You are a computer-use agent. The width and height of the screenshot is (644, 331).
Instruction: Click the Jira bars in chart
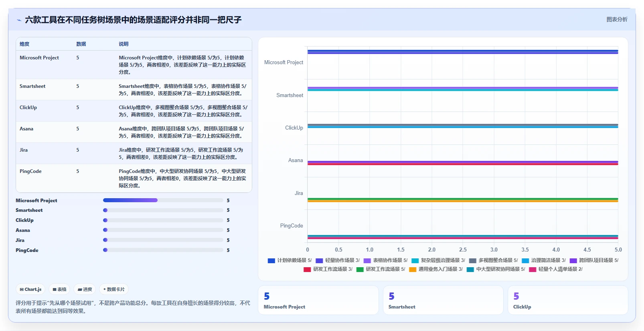pyautogui.click(x=463, y=200)
